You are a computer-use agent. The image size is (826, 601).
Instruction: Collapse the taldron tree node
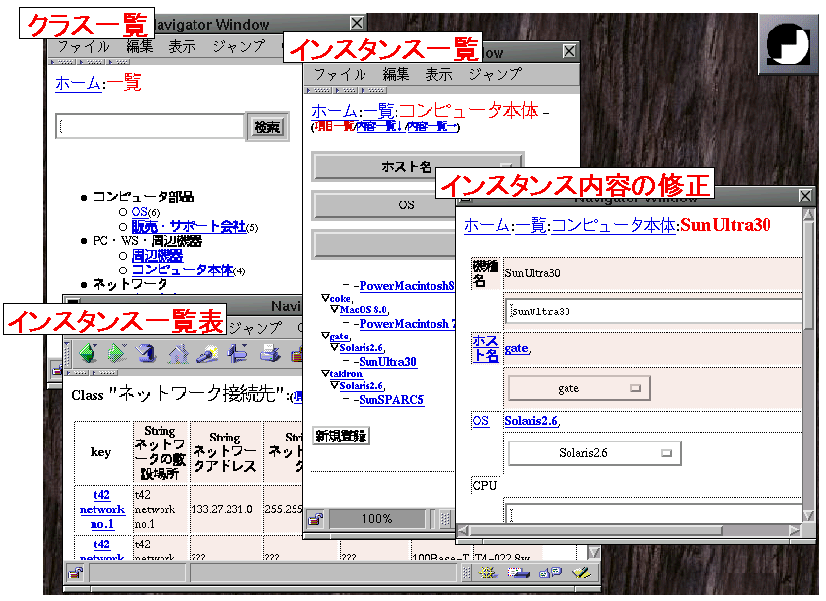click(x=325, y=372)
